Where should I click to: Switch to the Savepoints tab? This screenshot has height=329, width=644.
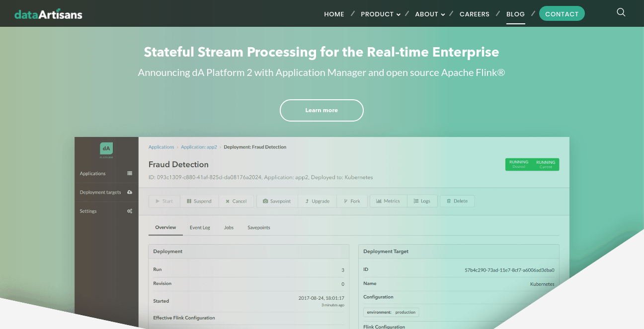click(259, 227)
